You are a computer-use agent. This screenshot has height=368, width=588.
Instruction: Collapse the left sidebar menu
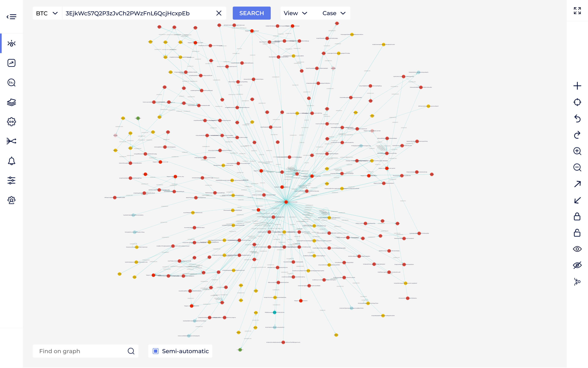[x=11, y=16]
